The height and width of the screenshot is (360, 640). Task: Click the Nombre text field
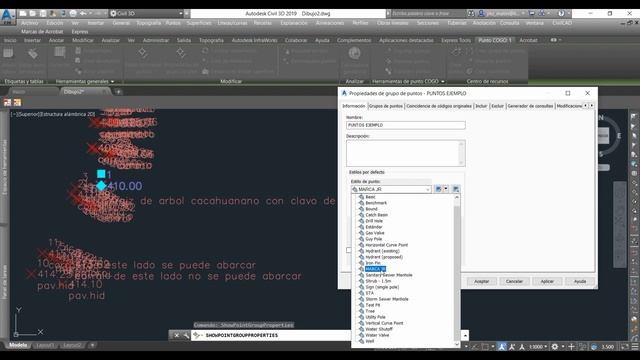click(406, 125)
